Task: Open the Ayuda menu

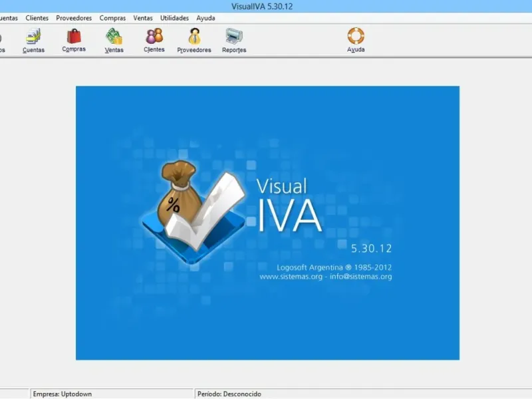Action: tap(205, 18)
